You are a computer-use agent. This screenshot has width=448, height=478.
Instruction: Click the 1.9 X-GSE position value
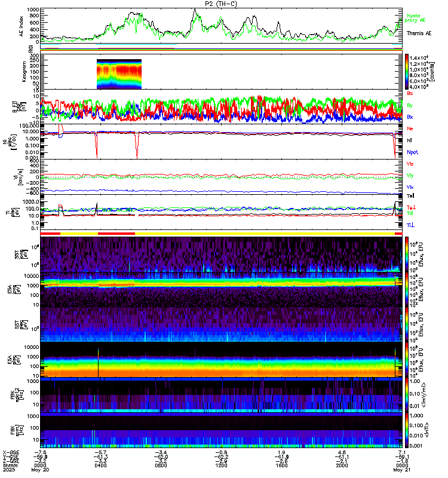[x=281, y=452]
